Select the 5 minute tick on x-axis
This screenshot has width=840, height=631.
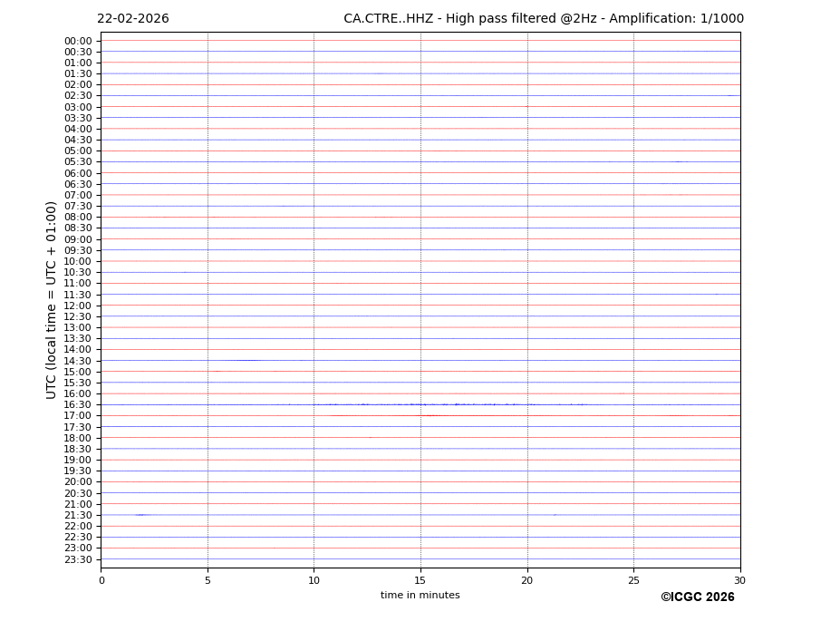[208, 580]
